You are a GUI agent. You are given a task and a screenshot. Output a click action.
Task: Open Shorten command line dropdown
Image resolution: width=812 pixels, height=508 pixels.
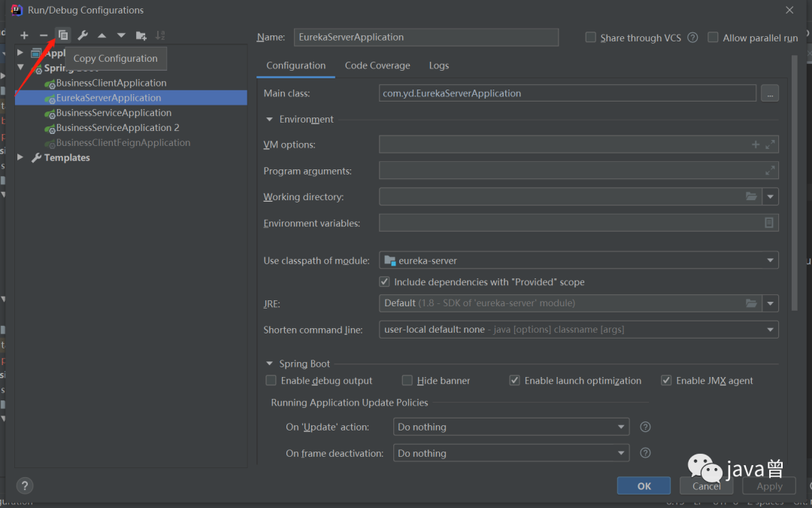pos(770,330)
